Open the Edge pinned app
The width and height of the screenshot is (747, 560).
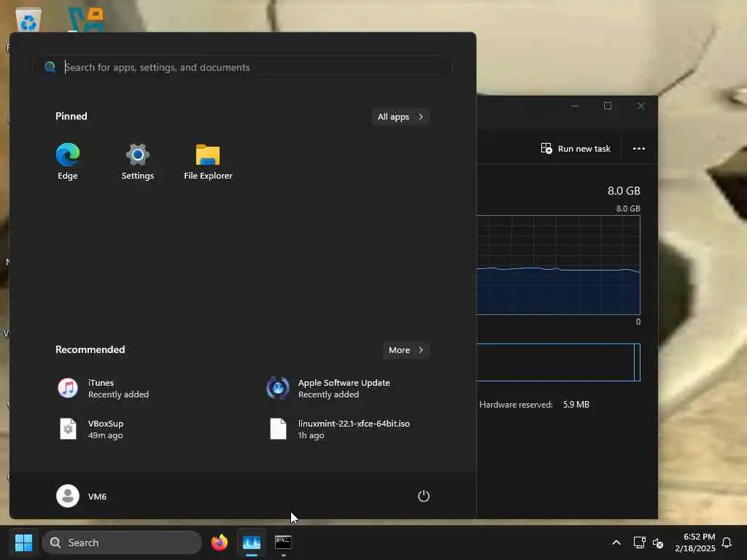pos(68,162)
